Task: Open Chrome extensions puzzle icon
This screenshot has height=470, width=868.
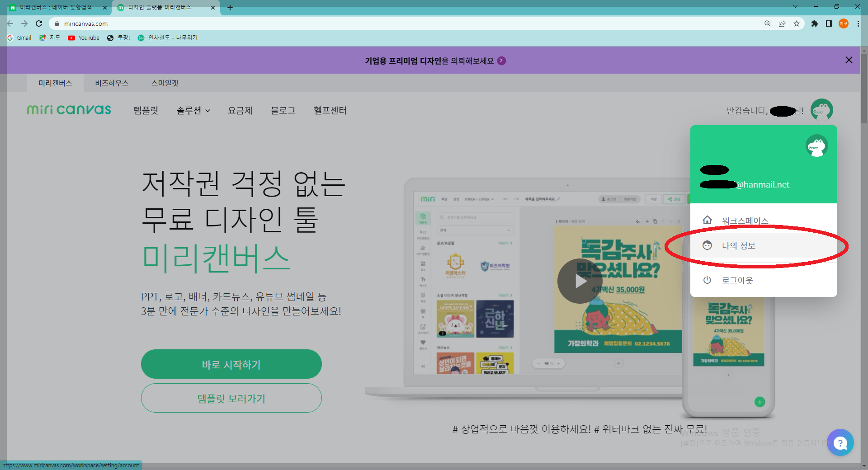Action: (x=815, y=23)
